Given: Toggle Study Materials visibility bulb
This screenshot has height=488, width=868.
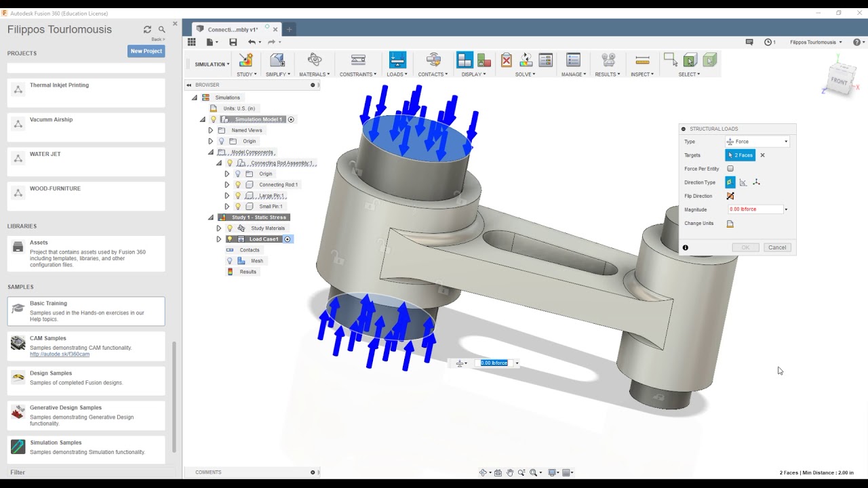Looking at the screenshot, I should (230, 228).
